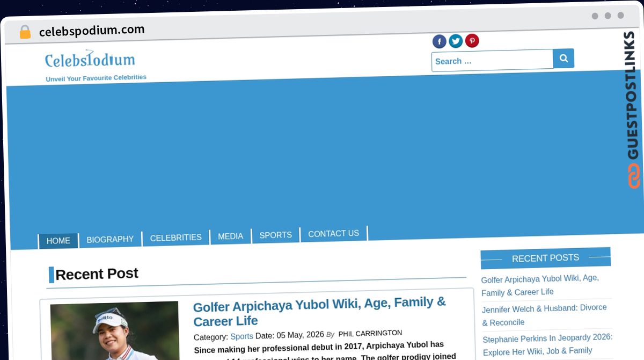Open the CELEBRITIES menu item

[175, 237]
